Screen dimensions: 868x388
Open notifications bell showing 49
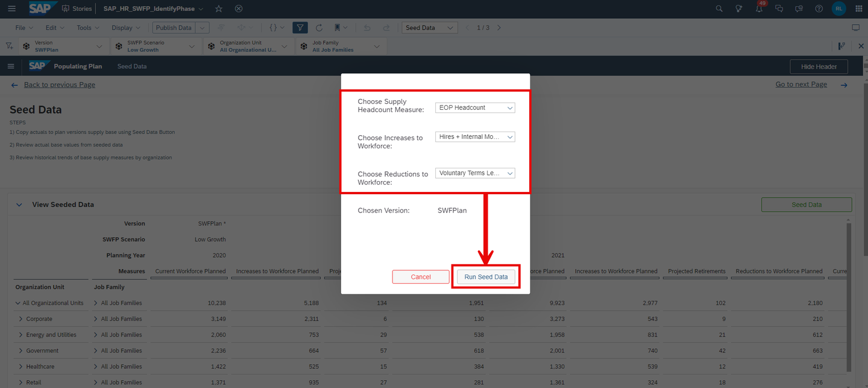click(759, 8)
